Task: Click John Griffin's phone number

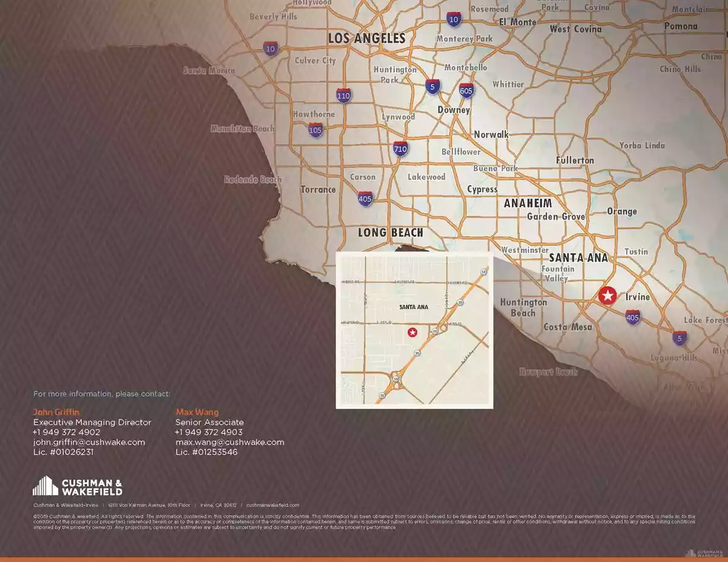Action: coord(66,432)
